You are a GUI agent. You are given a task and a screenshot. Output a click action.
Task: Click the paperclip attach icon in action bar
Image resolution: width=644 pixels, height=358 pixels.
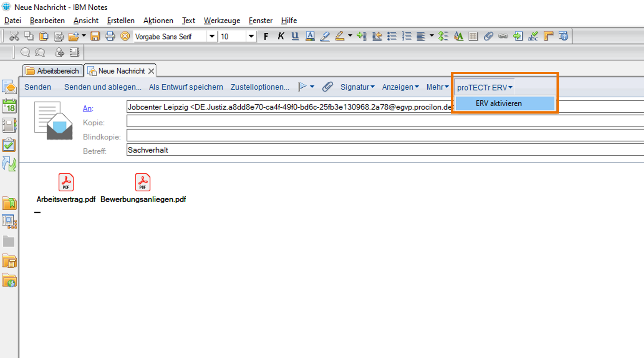pyautogui.click(x=327, y=87)
